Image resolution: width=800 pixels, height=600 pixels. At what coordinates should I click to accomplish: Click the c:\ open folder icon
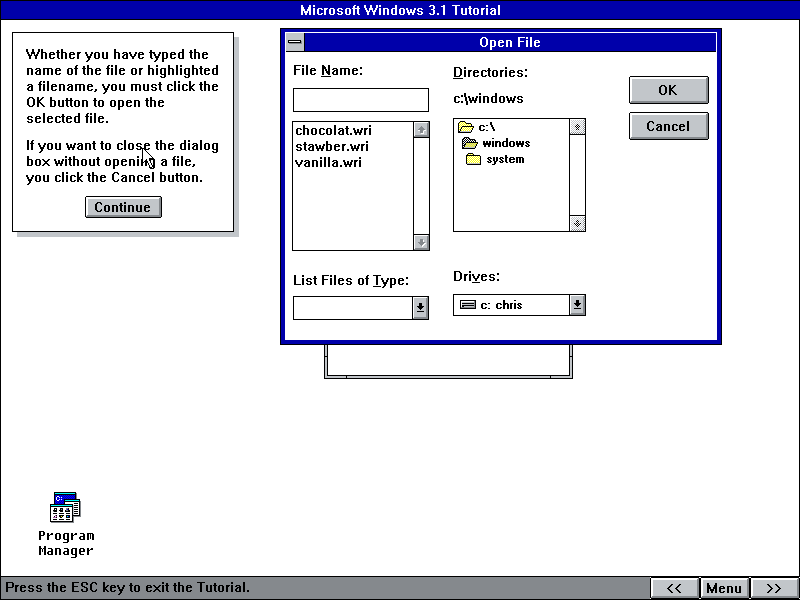pos(466,127)
